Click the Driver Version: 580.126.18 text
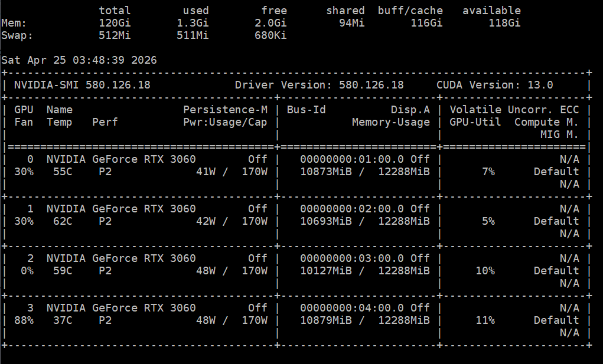 319,85
